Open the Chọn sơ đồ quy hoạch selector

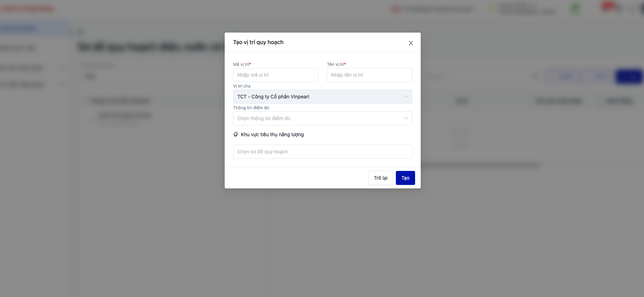(322, 152)
